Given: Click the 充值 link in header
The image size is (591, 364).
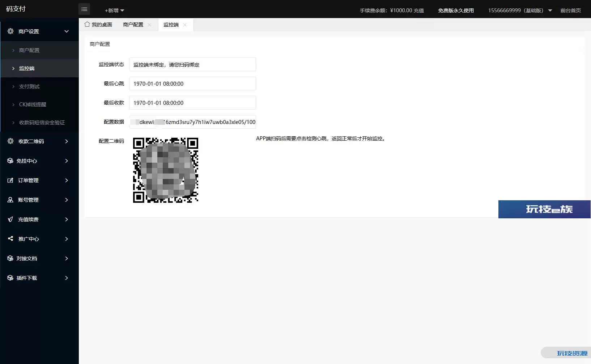Looking at the screenshot, I should coord(419,10).
